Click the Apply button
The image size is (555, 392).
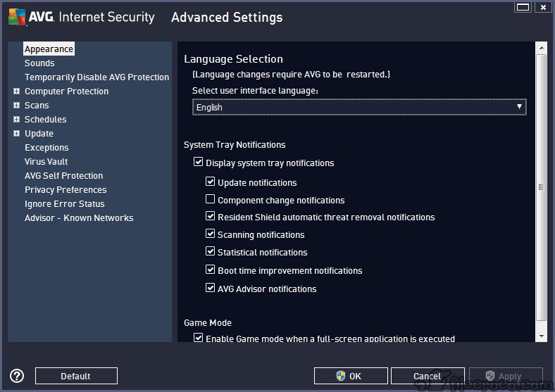[x=506, y=376]
